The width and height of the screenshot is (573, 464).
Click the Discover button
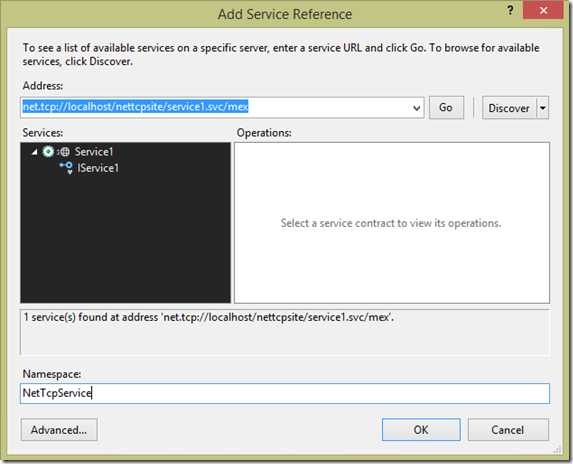(509, 108)
